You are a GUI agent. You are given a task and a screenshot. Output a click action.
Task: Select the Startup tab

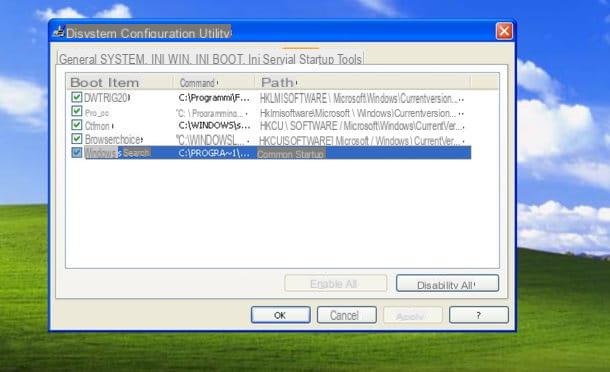pos(316,59)
